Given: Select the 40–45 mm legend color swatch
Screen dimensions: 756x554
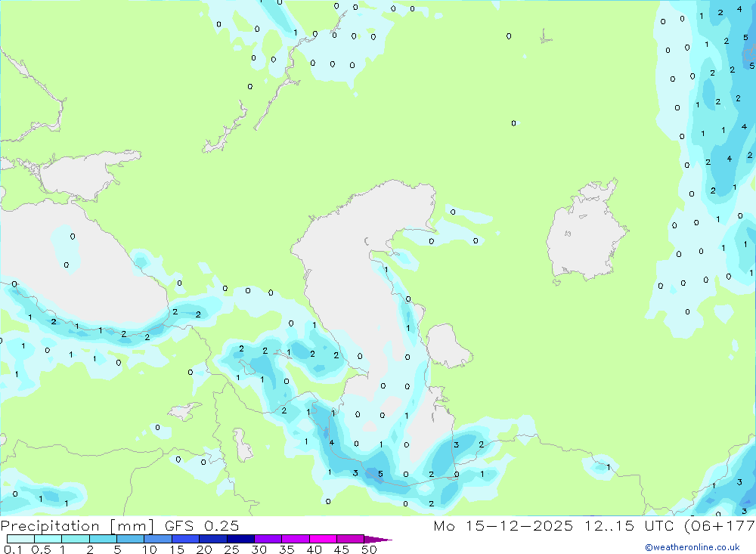Looking at the screenshot, I should (323, 539).
